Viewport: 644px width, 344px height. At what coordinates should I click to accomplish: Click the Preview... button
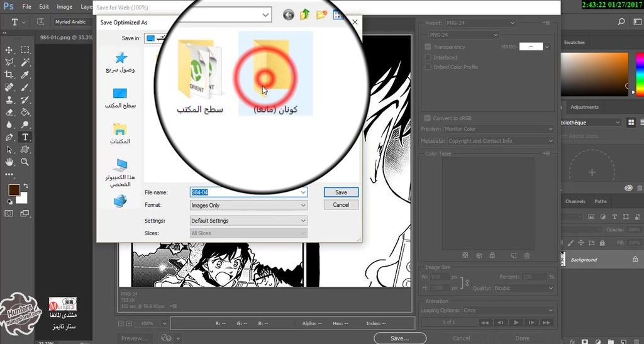coord(135,338)
